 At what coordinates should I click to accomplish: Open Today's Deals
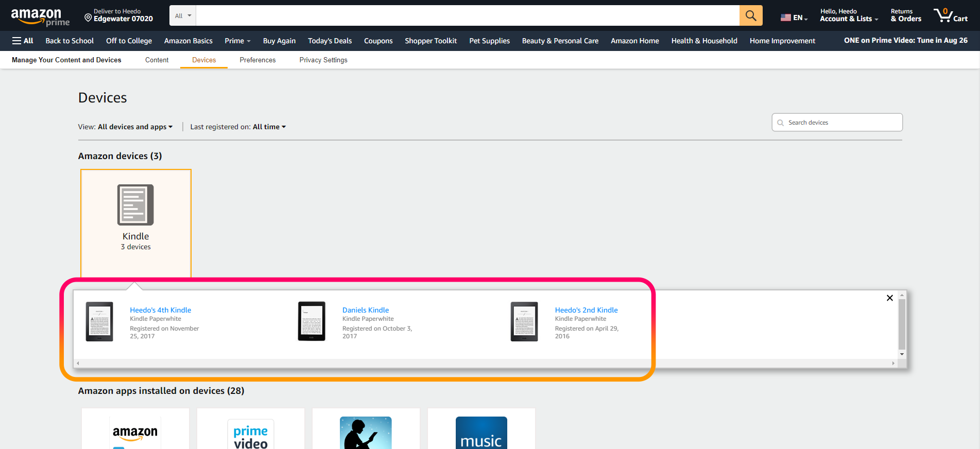[x=330, y=41]
